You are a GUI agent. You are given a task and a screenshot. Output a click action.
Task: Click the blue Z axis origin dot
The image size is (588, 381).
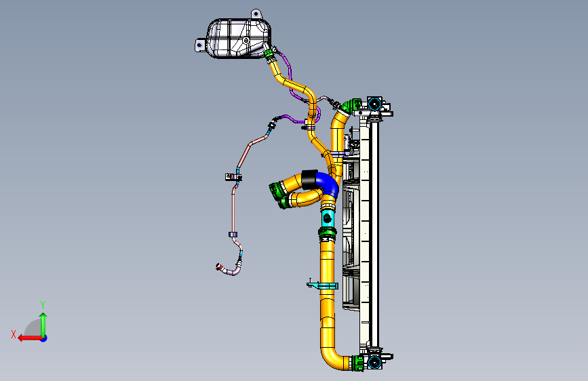(x=44, y=338)
